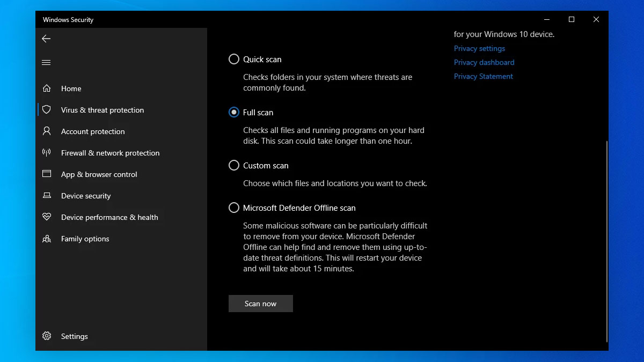Viewport: 644px width, 362px height.
Task: Click the Account protection person icon
Action: pyautogui.click(x=47, y=131)
